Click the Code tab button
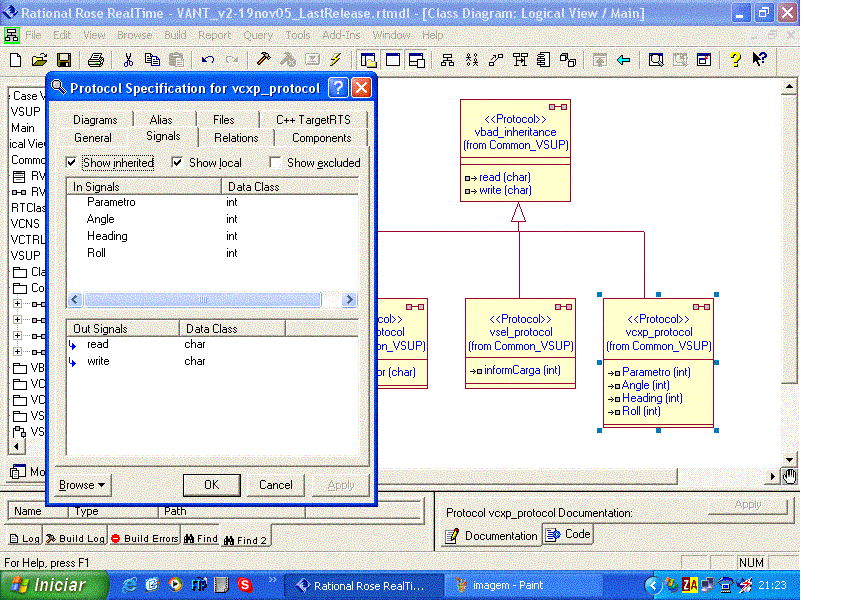Screen dimensions: 858x612 (x=568, y=534)
